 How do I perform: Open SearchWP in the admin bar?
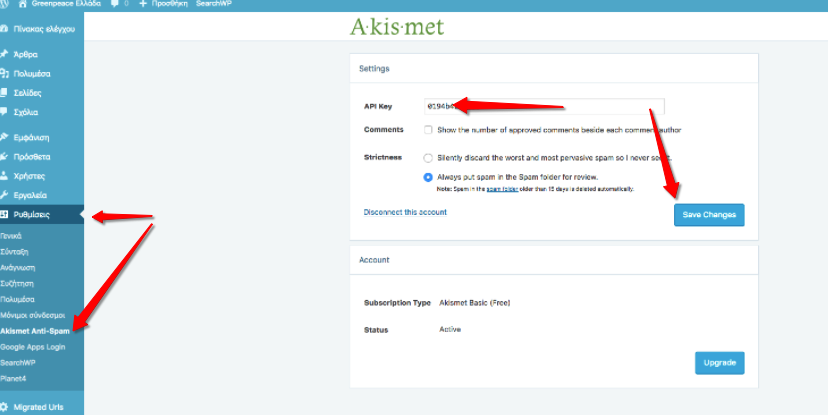[214, 4]
